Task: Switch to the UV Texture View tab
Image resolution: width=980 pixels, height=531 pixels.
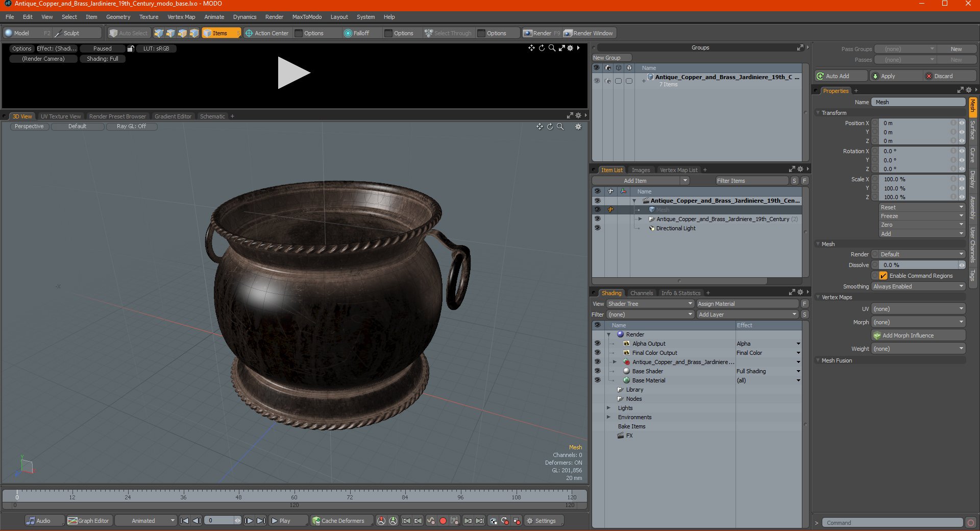Action: (x=60, y=116)
